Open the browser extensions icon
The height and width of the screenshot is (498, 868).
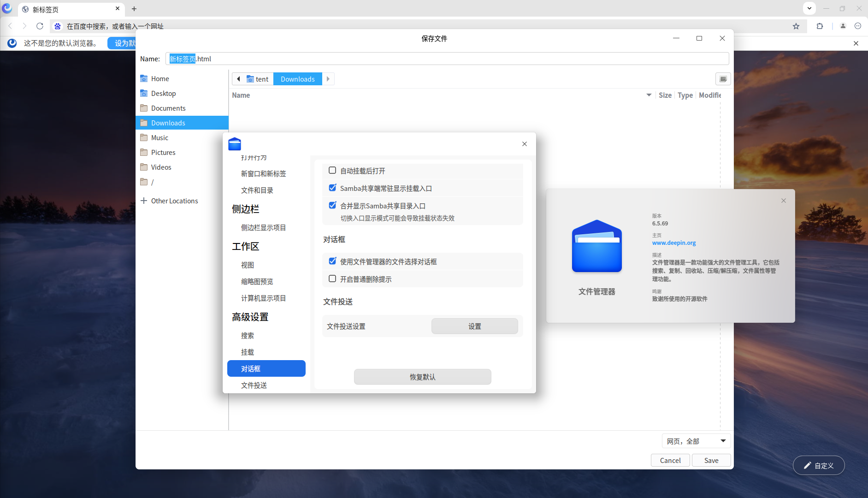click(x=820, y=26)
